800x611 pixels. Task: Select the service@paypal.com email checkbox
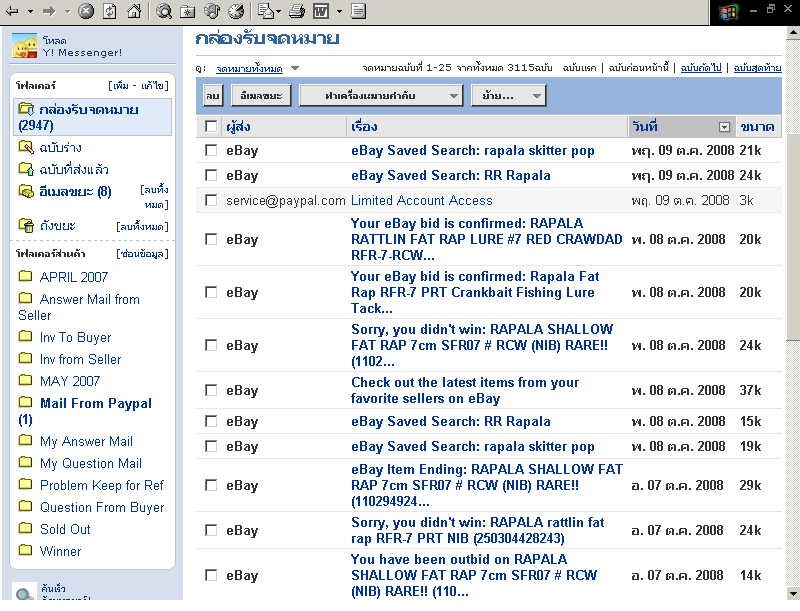211,200
